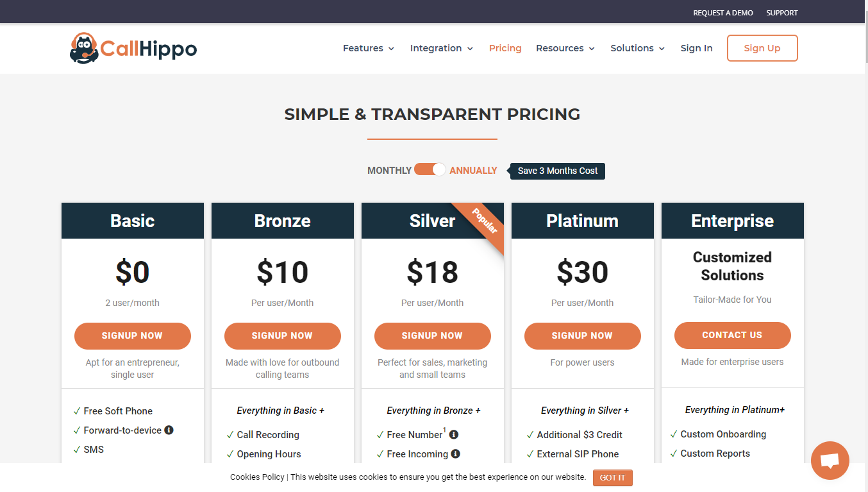Click the Save 3 Months Cost badge
Viewport: 868px width, 492px height.
558,171
